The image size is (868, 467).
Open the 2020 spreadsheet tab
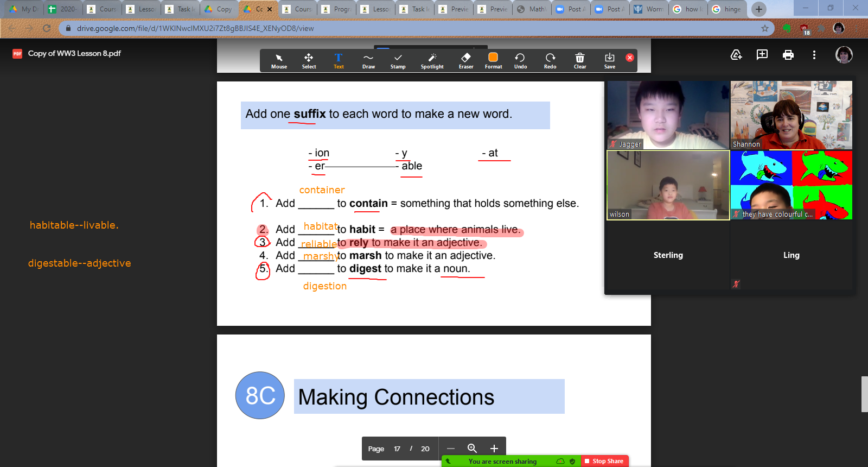[x=63, y=9]
